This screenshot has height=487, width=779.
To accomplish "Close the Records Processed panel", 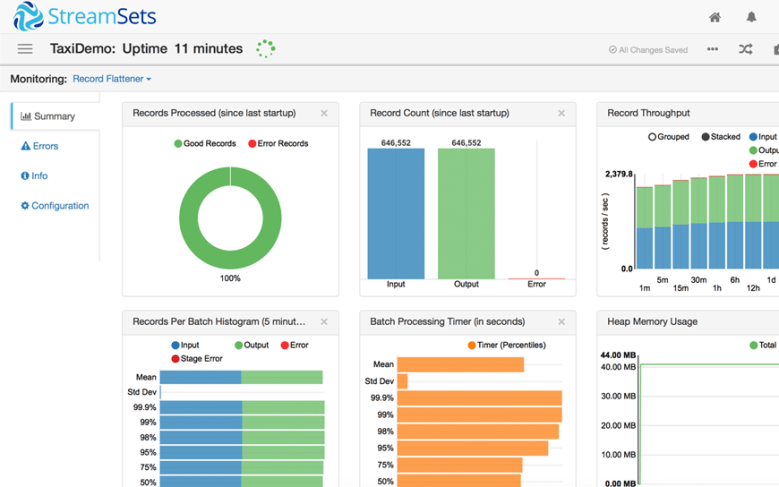I will (x=324, y=114).
